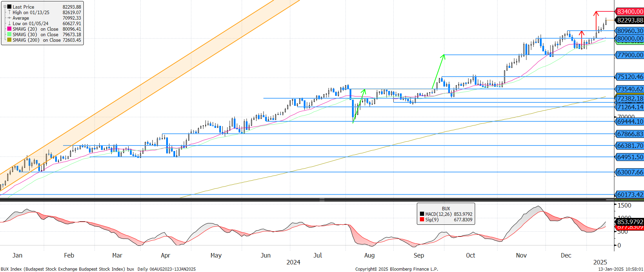Click the 2025 year label
Viewport: 644px width, 272px height.
pyautogui.click(x=600, y=262)
